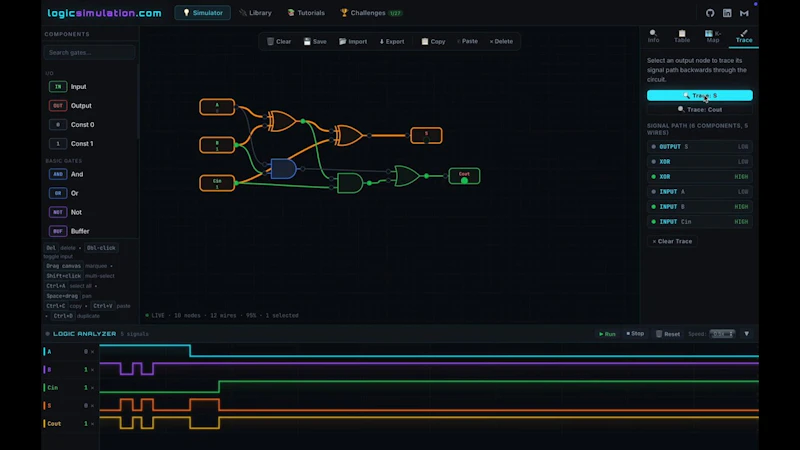Select the Buffer component

(x=90, y=231)
